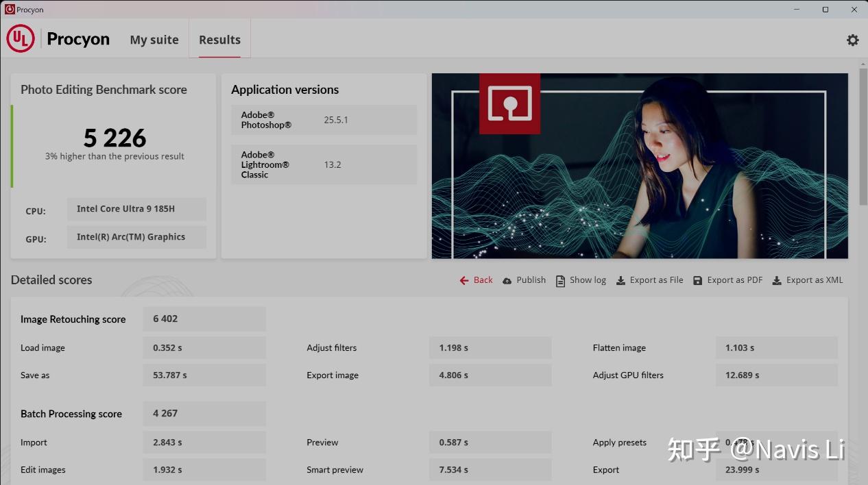
Task: Switch to the Results tab
Action: pyautogui.click(x=219, y=40)
